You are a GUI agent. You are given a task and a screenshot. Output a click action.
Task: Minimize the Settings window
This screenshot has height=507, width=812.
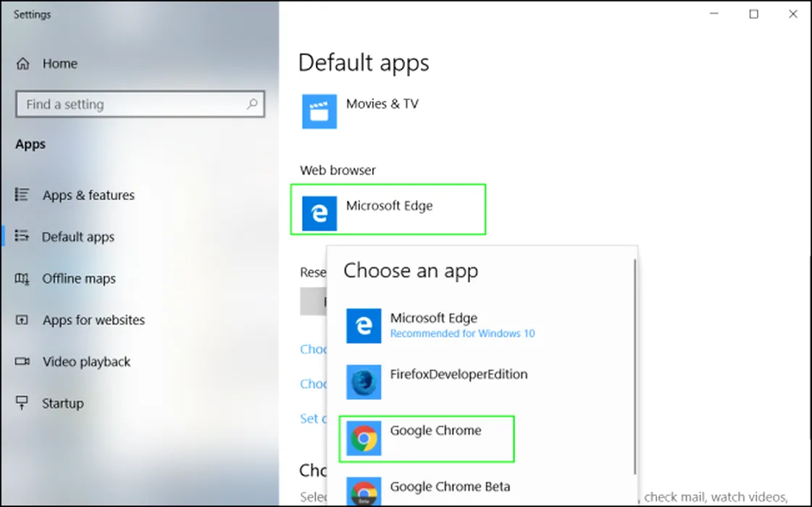pos(714,14)
